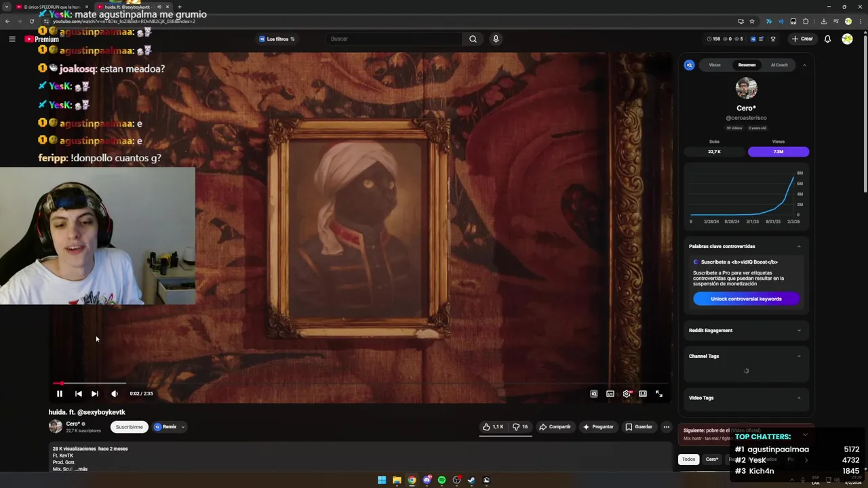Dislike the video (16)
Image resolution: width=868 pixels, height=488 pixels.
click(520, 427)
